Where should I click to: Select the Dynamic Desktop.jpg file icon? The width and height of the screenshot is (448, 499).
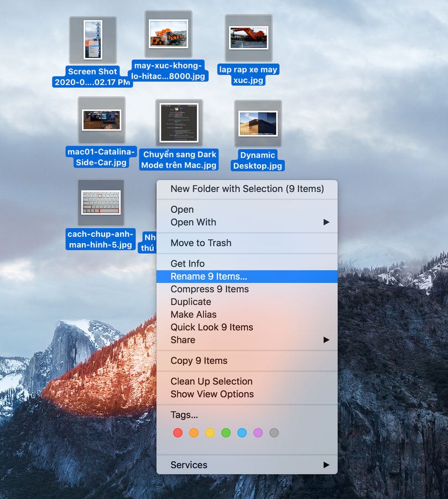click(x=258, y=123)
